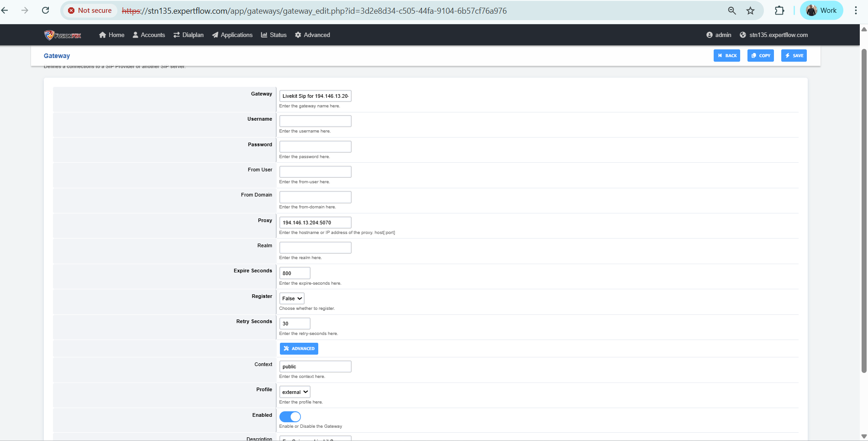The image size is (868, 441).
Task: Show advanced gateway settings
Action: pyautogui.click(x=299, y=349)
